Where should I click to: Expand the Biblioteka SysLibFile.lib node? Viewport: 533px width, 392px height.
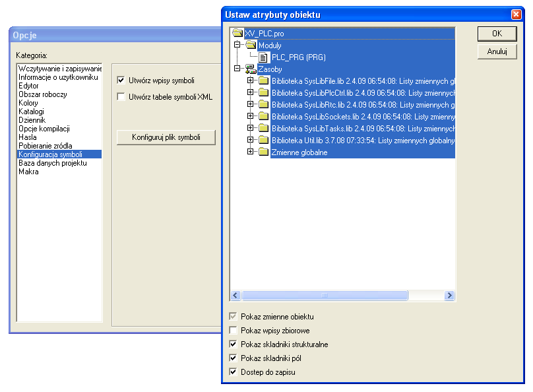point(251,81)
